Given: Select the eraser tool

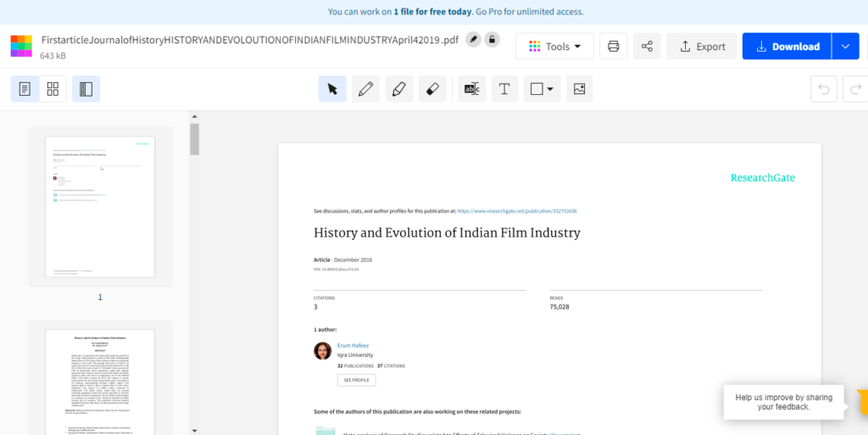Looking at the screenshot, I should 431,89.
